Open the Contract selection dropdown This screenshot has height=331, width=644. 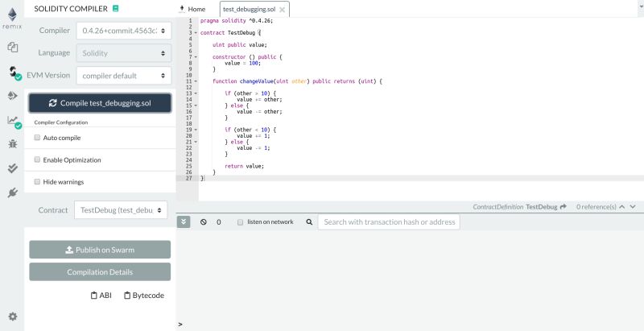121,210
